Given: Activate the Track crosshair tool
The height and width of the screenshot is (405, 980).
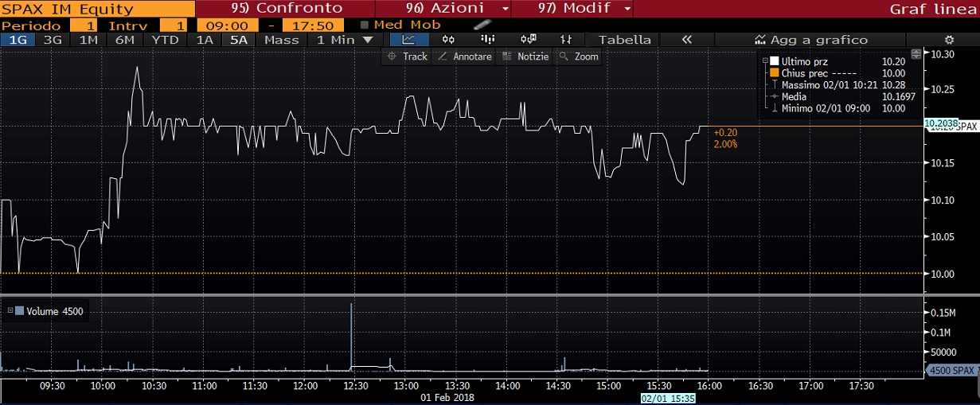Looking at the screenshot, I should (407, 56).
